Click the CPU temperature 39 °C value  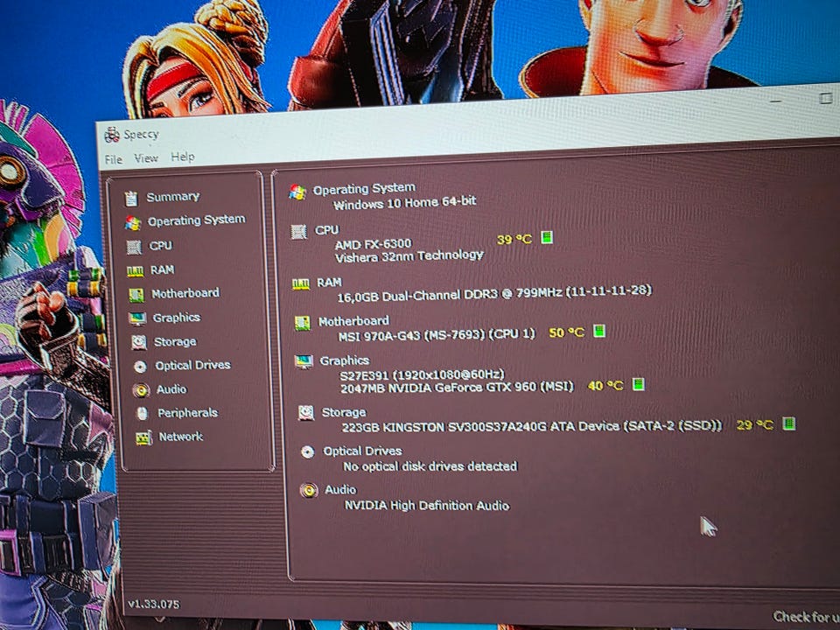514,240
